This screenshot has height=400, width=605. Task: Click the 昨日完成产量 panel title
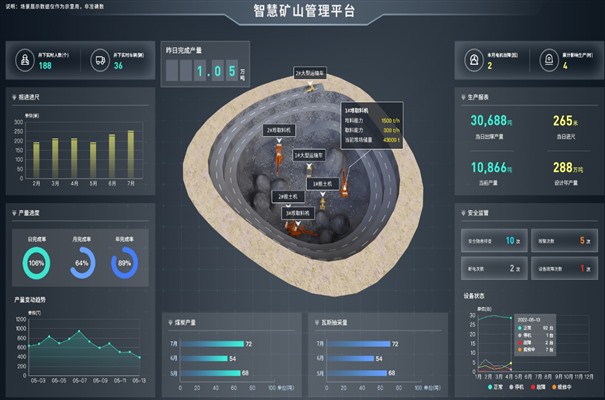point(184,50)
